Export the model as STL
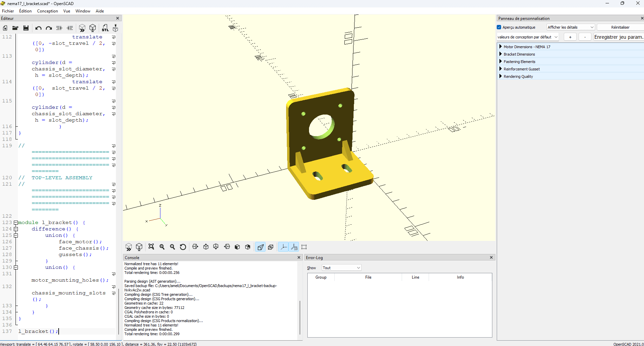This screenshot has height=346, width=644. point(105,28)
